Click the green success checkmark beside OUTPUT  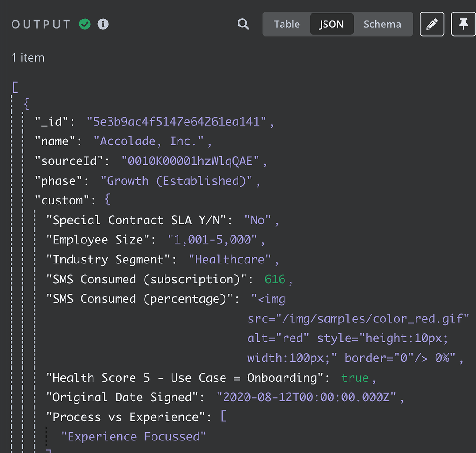(x=85, y=24)
